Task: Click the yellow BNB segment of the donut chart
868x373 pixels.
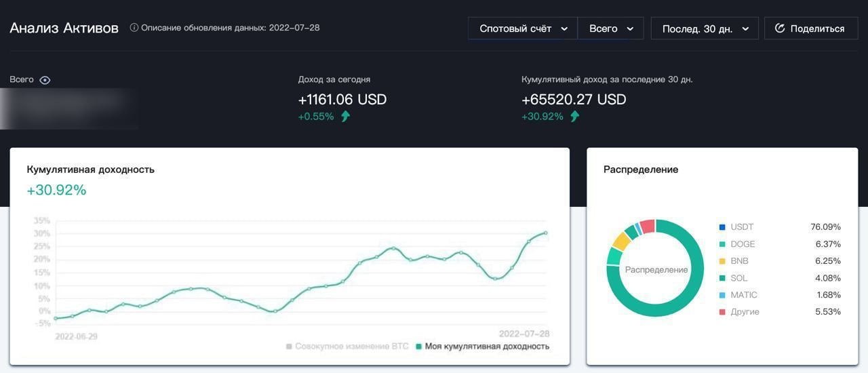Action: pyautogui.click(x=621, y=241)
